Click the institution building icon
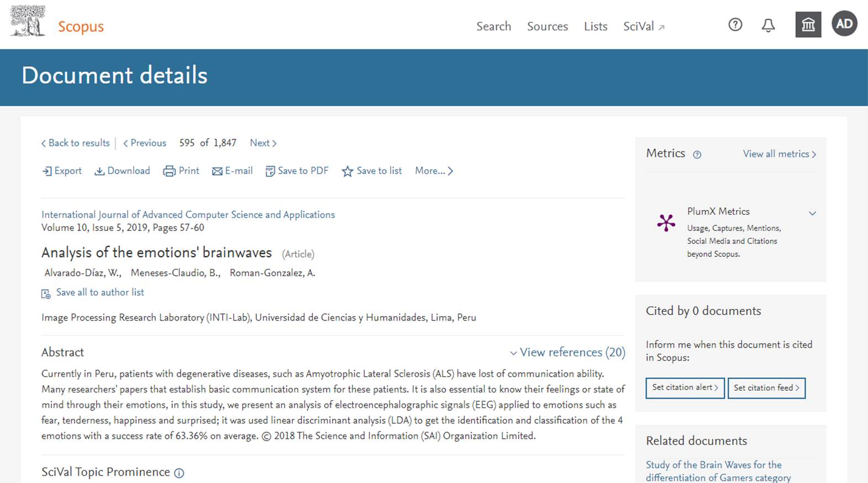This screenshot has width=868, height=483. click(x=808, y=24)
